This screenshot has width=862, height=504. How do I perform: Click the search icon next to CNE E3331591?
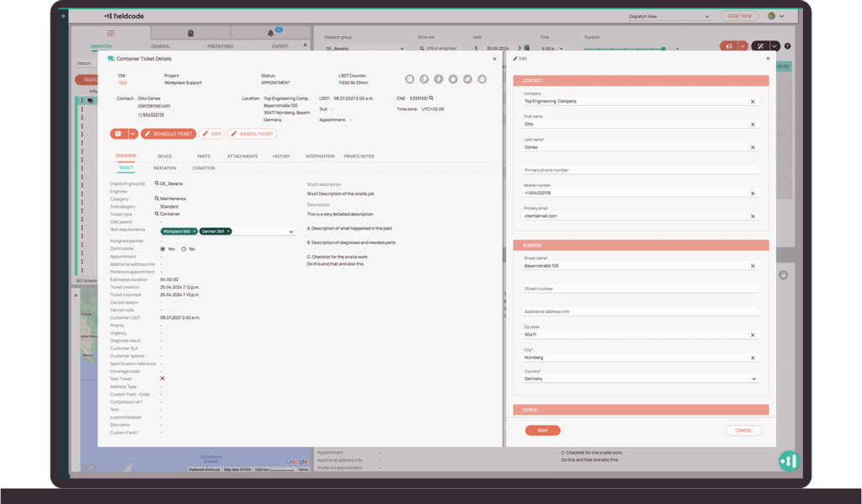(x=432, y=98)
